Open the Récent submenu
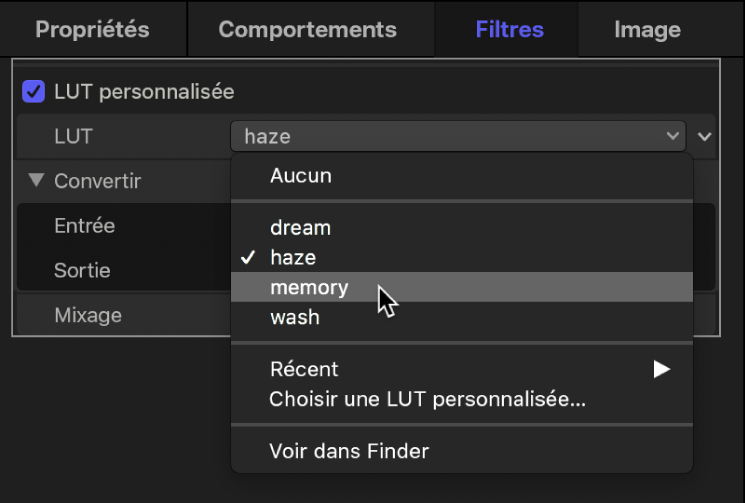This screenshot has width=745, height=503. coord(304,370)
